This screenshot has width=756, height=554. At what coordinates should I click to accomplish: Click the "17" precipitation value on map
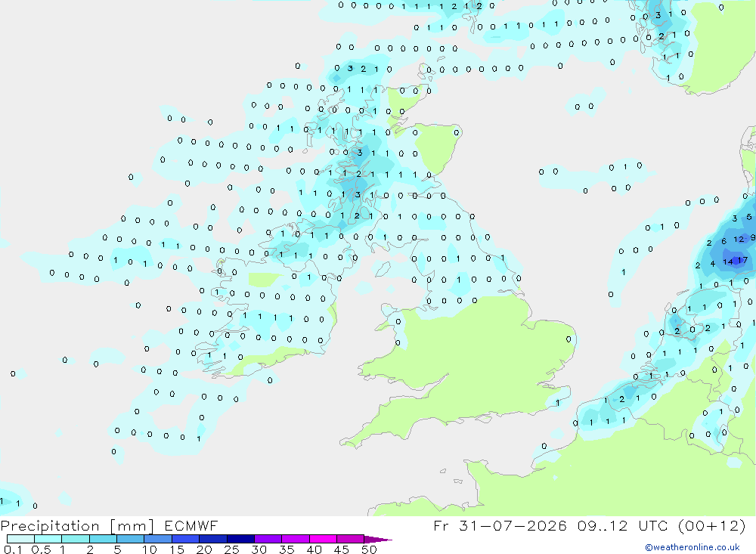742,260
